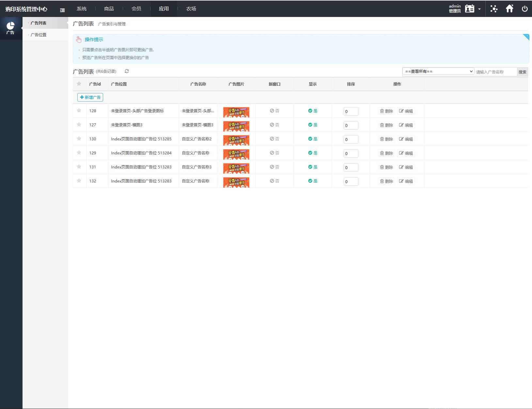
Task: Star the row with ad id 131
Action: (79, 167)
